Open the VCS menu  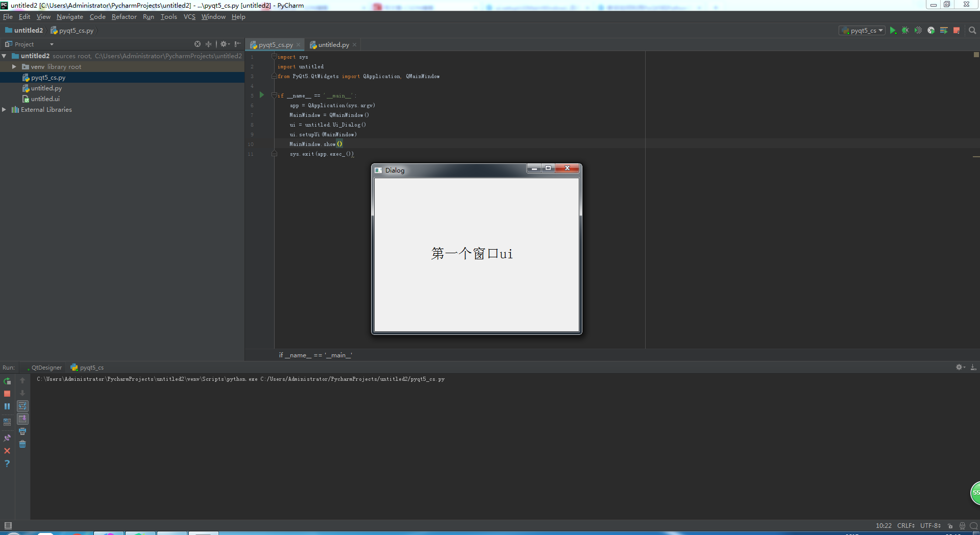pyautogui.click(x=189, y=17)
